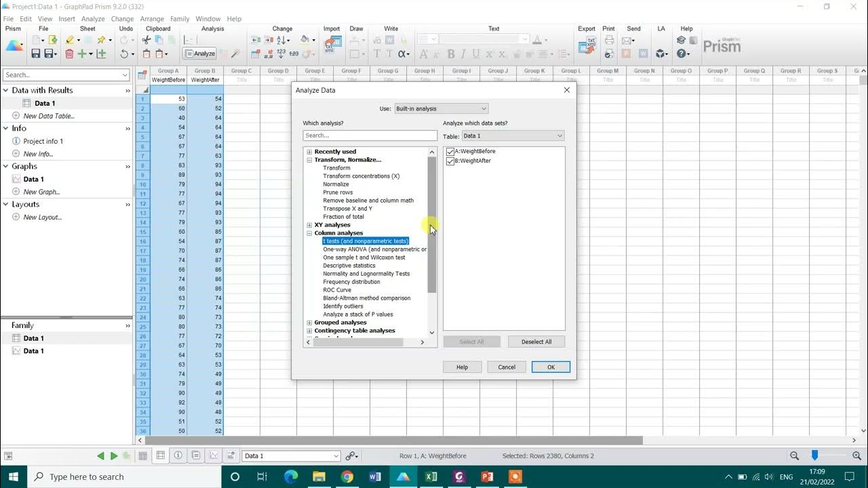Screen dimensions: 868x488
Task: Expand the Recently used tree node
Action: [x=309, y=152]
